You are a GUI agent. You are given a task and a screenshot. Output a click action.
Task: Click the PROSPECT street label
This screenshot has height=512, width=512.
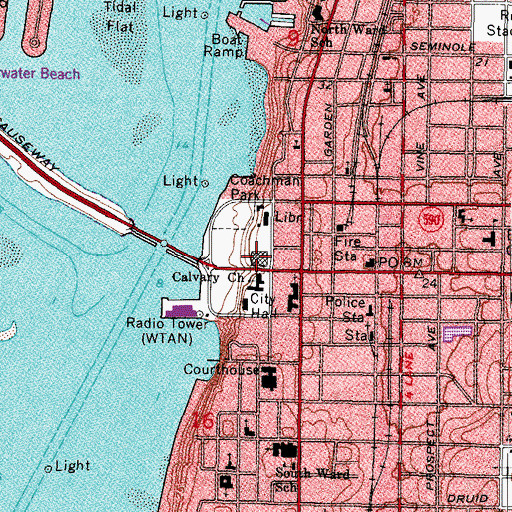(x=430, y=455)
